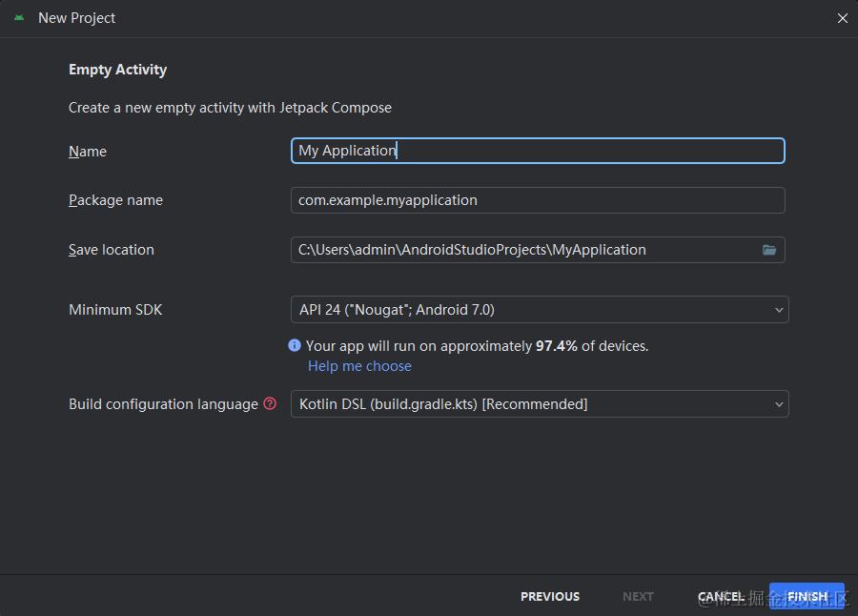The width and height of the screenshot is (858, 616).
Task: Click the greyed-out Next button
Action: click(638, 596)
